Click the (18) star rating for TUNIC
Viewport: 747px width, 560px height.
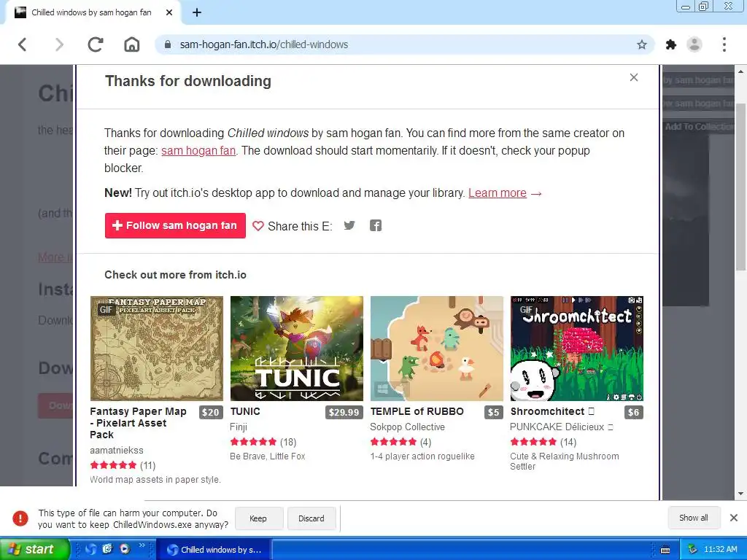click(x=263, y=442)
